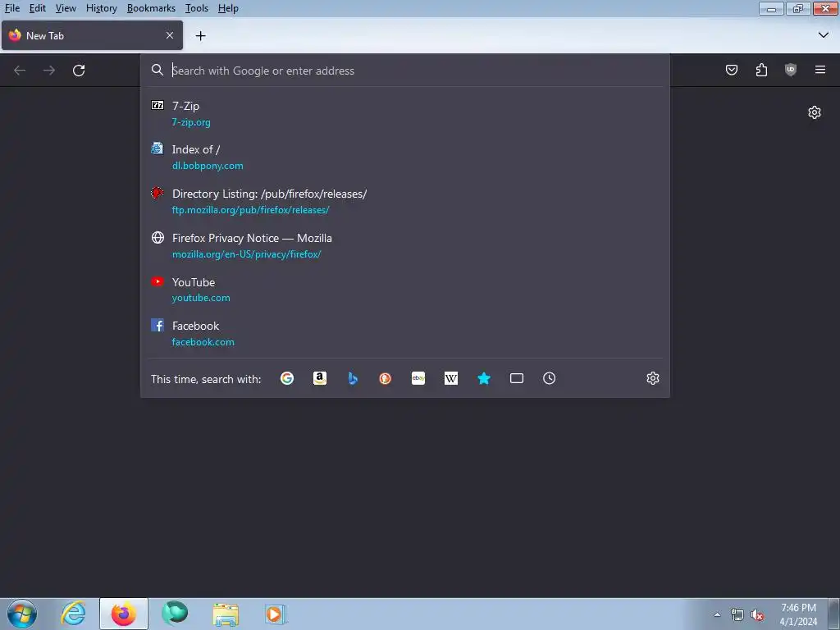Image resolution: width=840 pixels, height=630 pixels.
Task: Click the network tray icon
Action: click(x=737, y=615)
